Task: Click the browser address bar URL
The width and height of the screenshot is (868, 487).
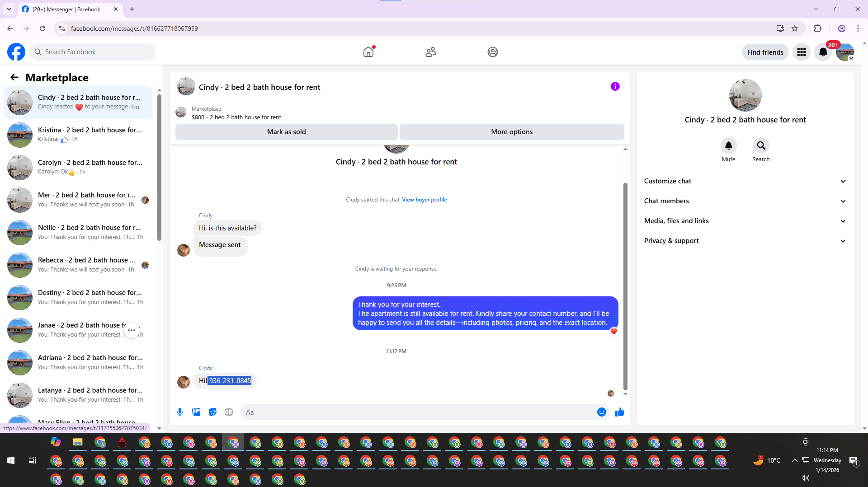Action: pos(134,28)
